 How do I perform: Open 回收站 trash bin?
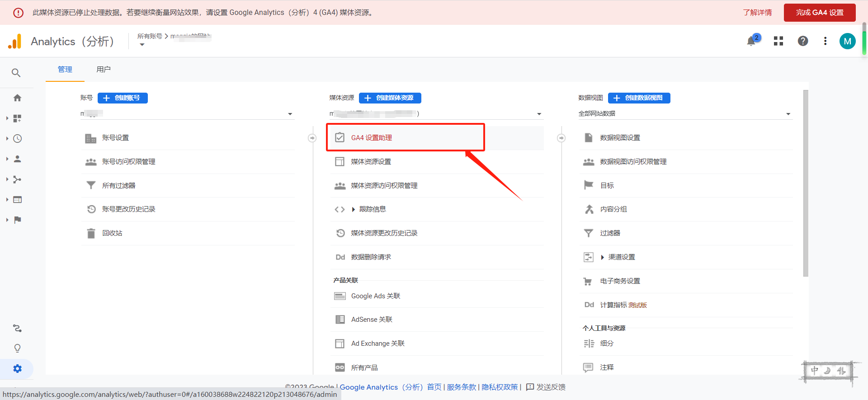(188, 233)
